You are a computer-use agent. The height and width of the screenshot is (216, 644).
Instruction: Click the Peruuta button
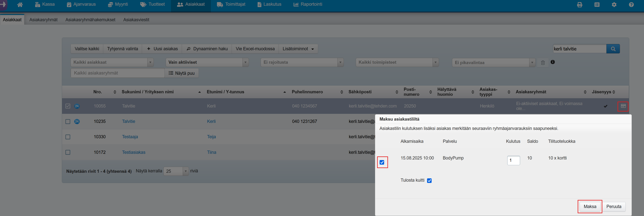[x=614, y=207]
